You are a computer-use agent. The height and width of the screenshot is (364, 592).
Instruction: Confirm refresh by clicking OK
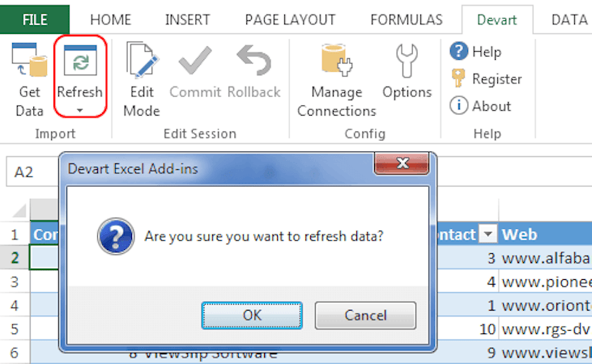(252, 315)
